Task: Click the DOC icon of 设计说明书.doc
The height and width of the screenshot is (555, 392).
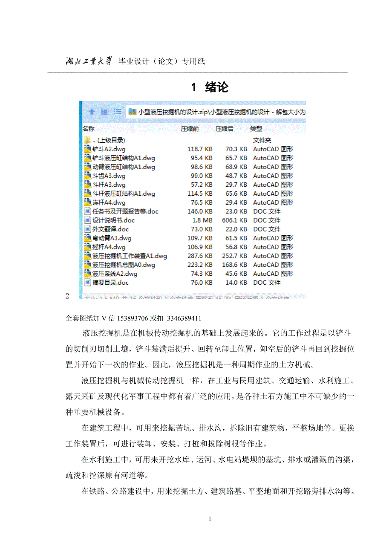Action: coord(88,220)
